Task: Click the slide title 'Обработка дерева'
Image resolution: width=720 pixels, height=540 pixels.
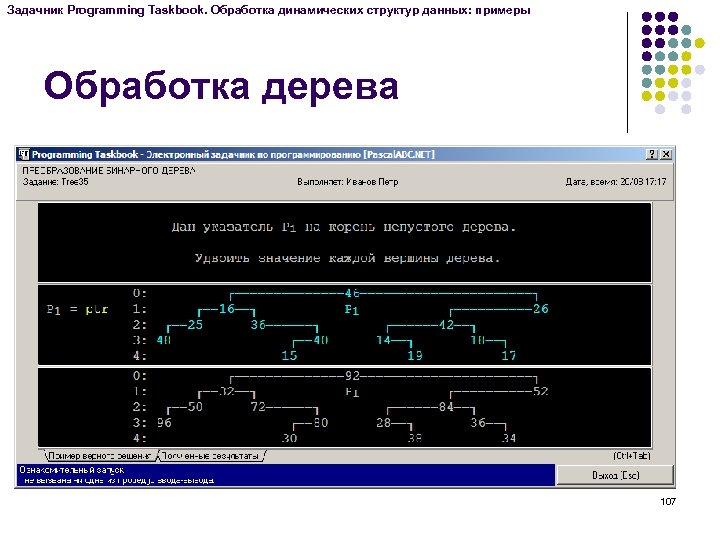Action: (221, 87)
